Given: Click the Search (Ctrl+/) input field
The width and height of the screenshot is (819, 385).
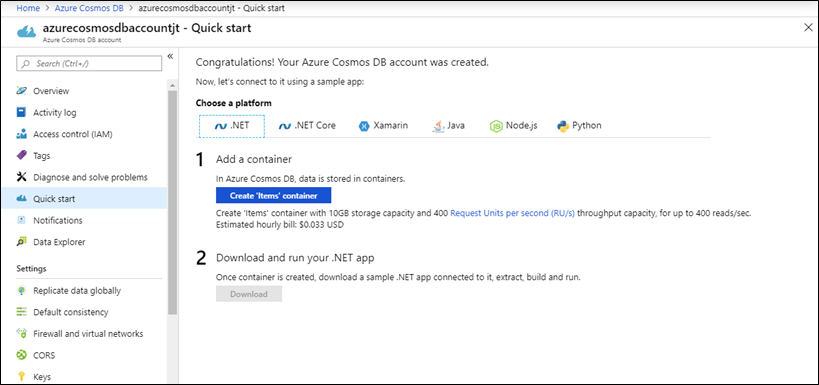Looking at the screenshot, I should pyautogui.click(x=89, y=63).
